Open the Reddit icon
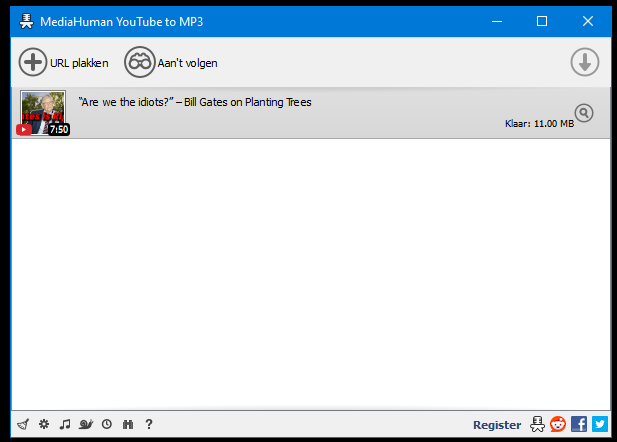Image resolution: width=617 pixels, height=442 pixels. point(558,424)
